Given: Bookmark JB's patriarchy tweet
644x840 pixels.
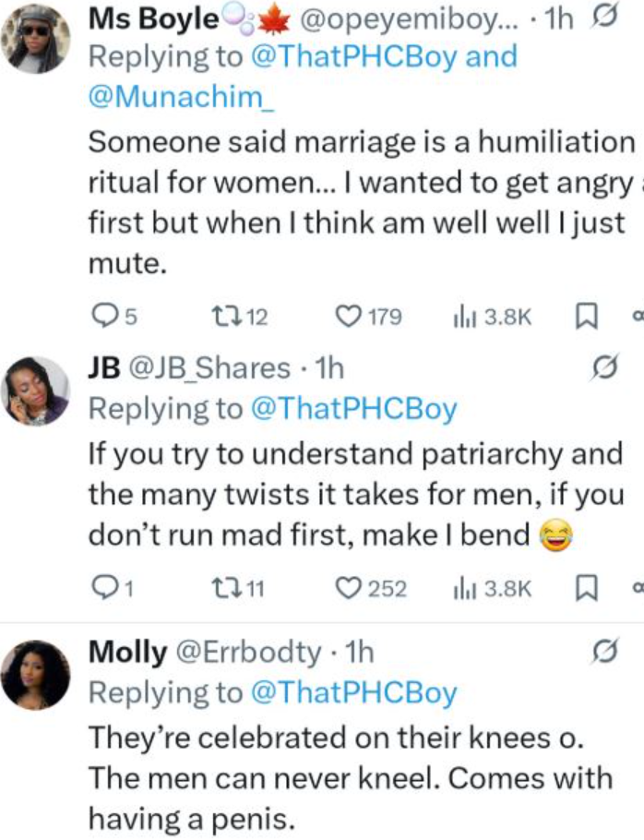Looking at the screenshot, I should (582, 588).
